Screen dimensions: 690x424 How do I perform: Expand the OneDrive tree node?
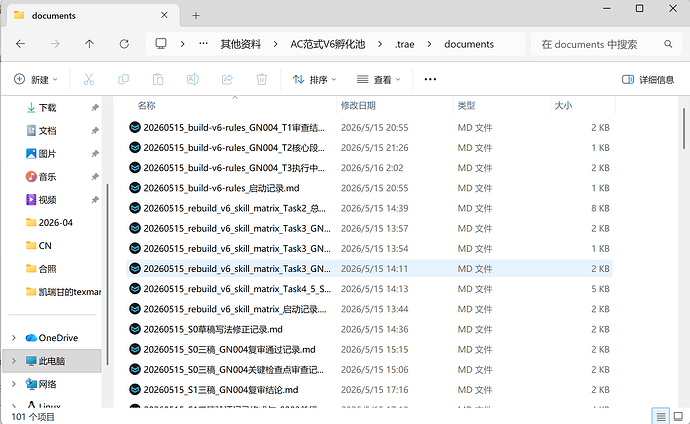point(14,338)
